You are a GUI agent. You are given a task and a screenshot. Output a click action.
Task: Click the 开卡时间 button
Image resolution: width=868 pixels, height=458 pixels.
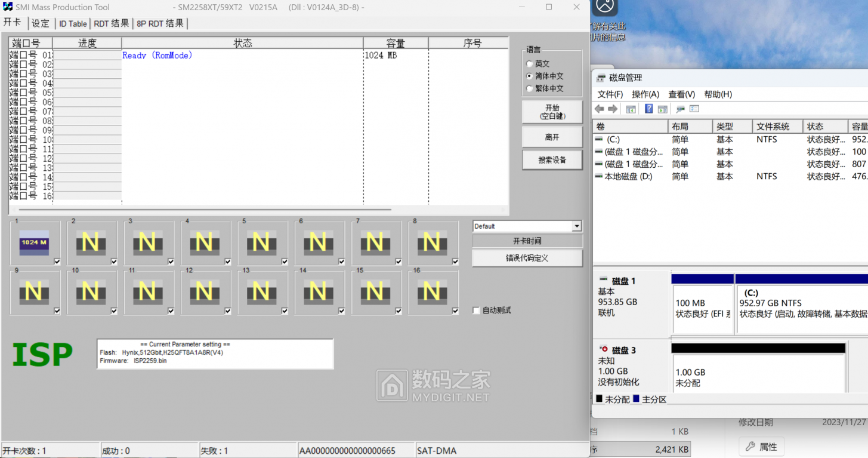click(527, 241)
